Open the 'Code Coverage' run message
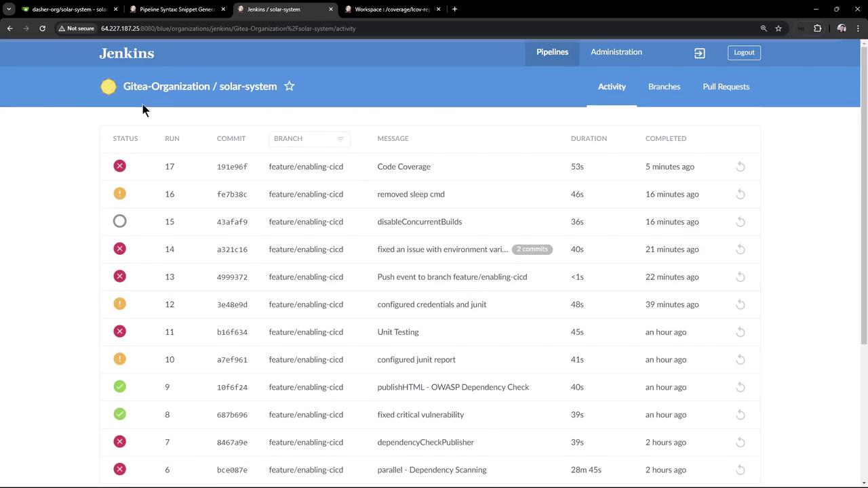The width and height of the screenshot is (868, 488). click(x=404, y=167)
